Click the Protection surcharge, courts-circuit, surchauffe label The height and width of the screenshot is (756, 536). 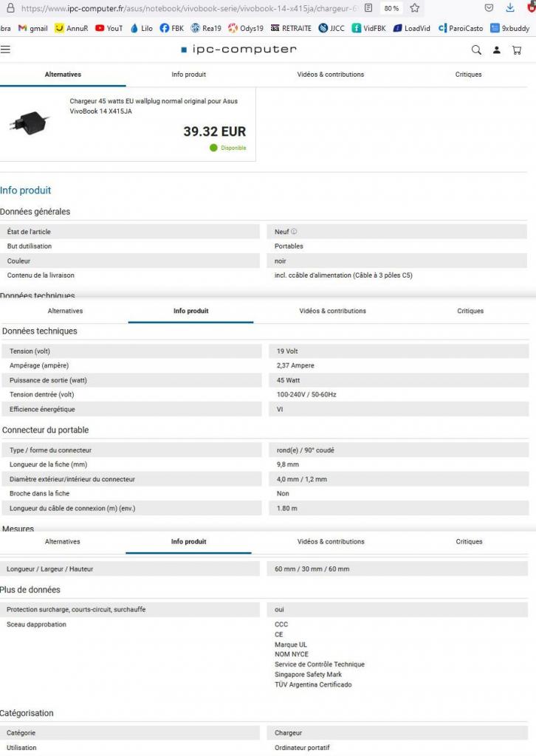tap(76, 609)
